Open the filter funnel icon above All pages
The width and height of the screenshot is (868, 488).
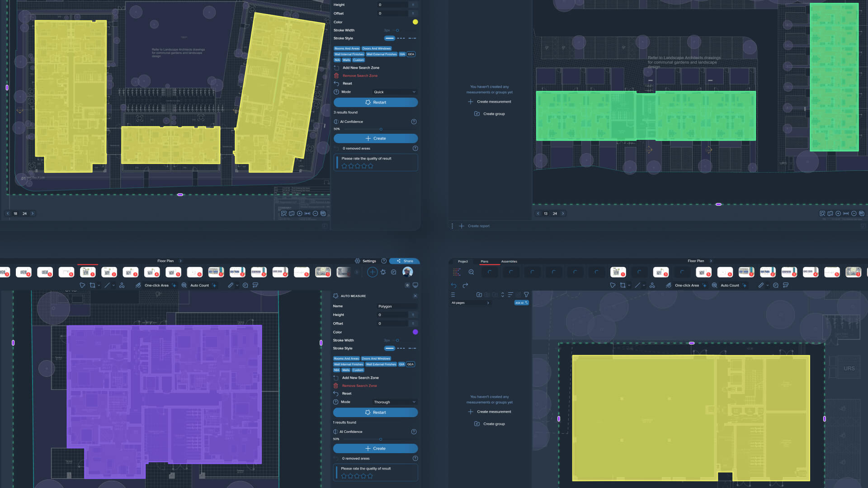(526, 295)
